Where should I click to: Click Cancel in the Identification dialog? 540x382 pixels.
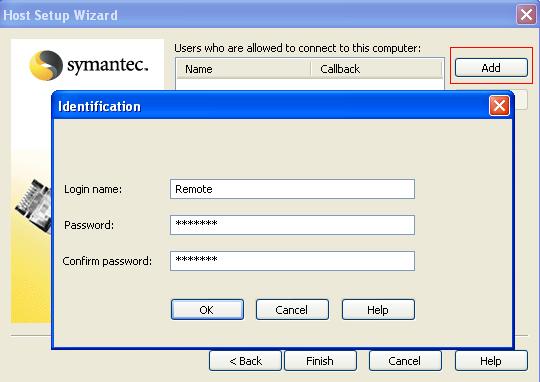pyautogui.click(x=292, y=310)
